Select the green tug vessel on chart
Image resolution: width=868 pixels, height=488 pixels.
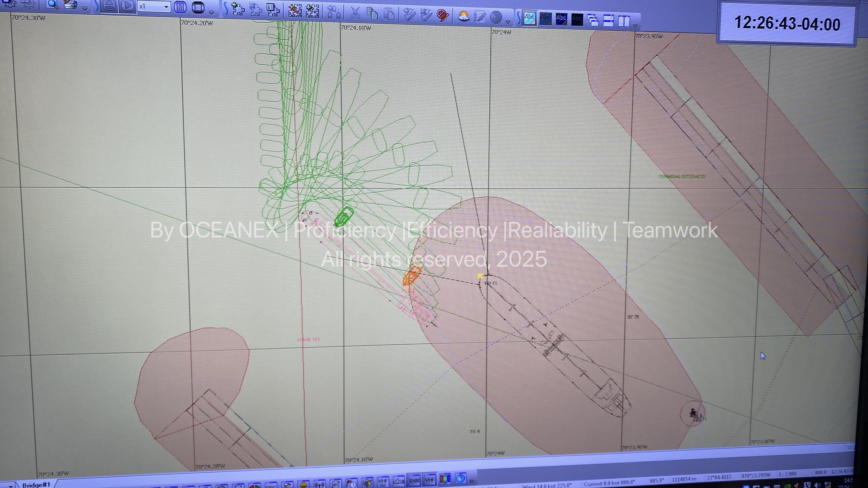344,217
